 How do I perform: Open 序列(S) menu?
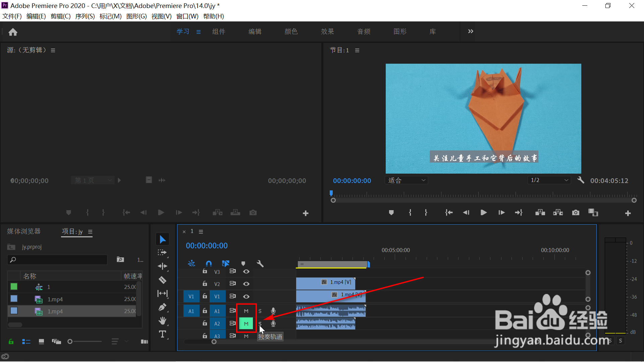point(85,16)
